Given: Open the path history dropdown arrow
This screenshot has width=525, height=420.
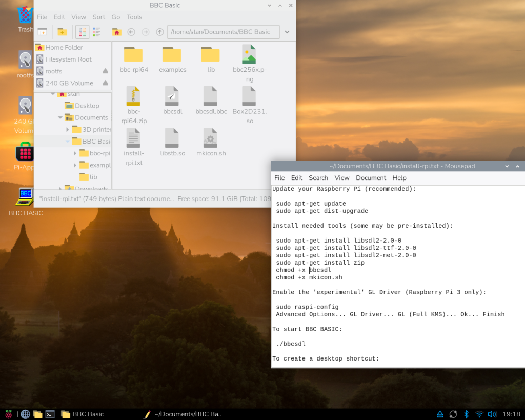Looking at the screenshot, I should (287, 32).
